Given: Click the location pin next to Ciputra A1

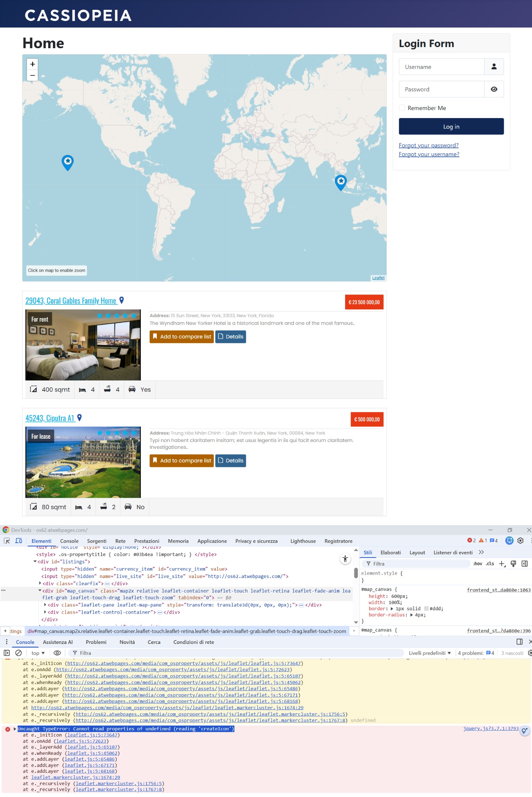Looking at the screenshot, I should (80, 418).
